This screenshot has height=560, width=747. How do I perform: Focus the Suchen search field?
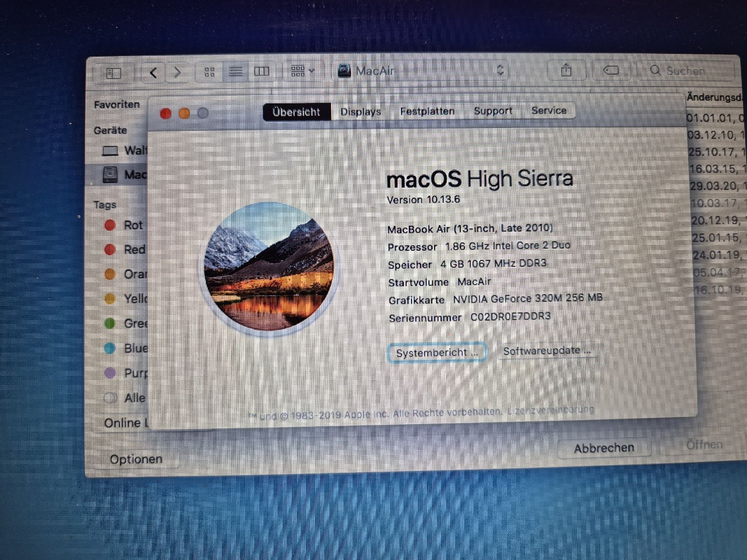click(687, 70)
